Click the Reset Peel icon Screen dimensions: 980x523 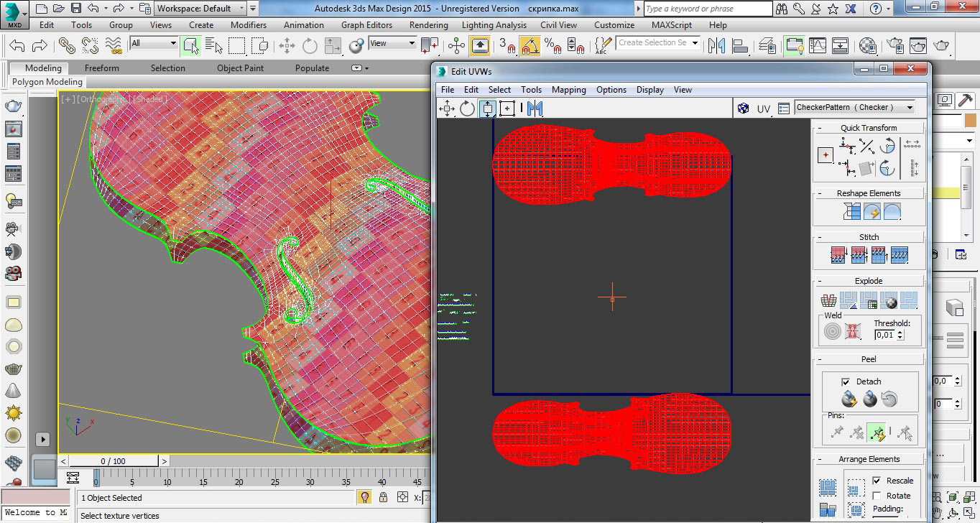[x=889, y=399]
